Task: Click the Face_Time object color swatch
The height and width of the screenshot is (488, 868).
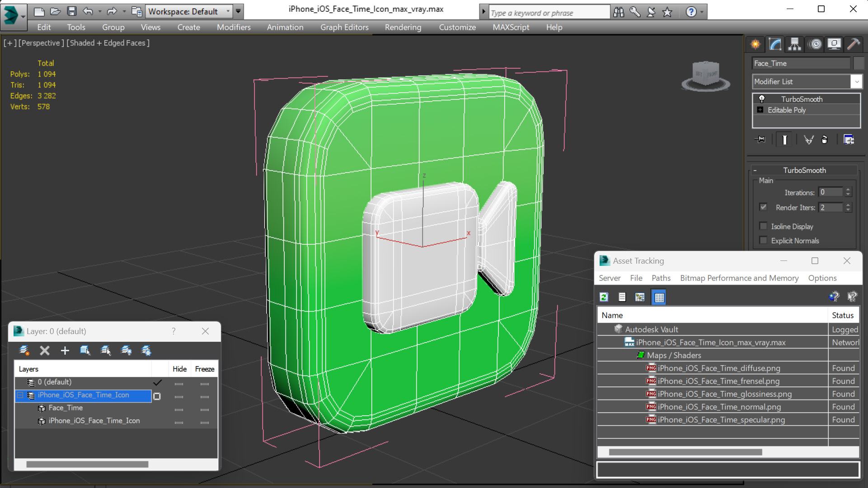Action: [859, 63]
